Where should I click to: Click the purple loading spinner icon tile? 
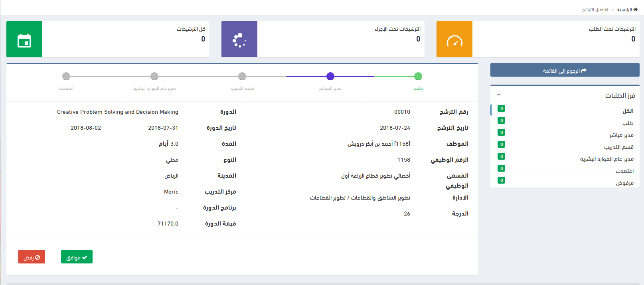click(239, 39)
